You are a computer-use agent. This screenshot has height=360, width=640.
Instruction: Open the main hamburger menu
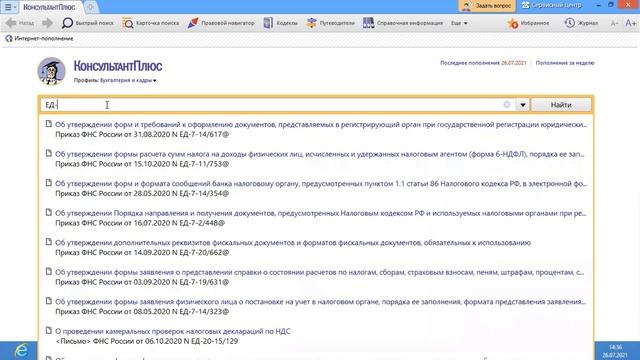(9, 7)
